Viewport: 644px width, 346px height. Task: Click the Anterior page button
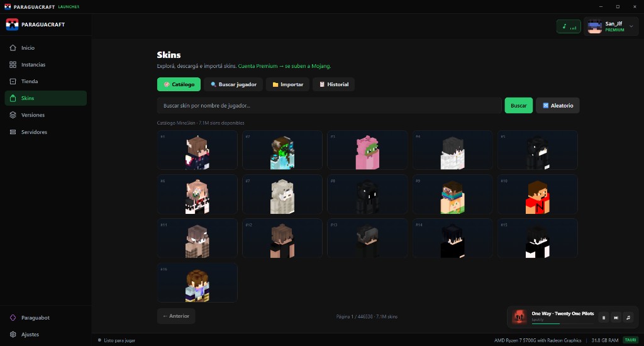[x=176, y=316]
